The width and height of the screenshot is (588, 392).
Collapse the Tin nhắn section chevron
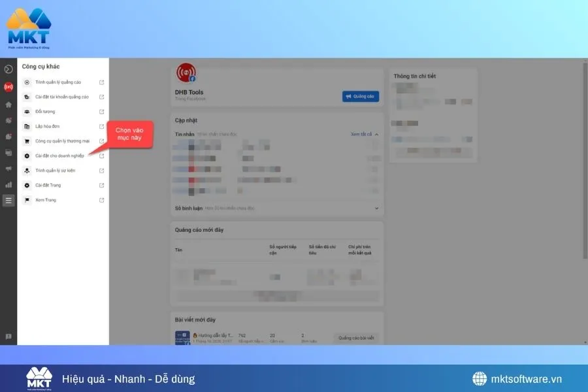(376, 133)
